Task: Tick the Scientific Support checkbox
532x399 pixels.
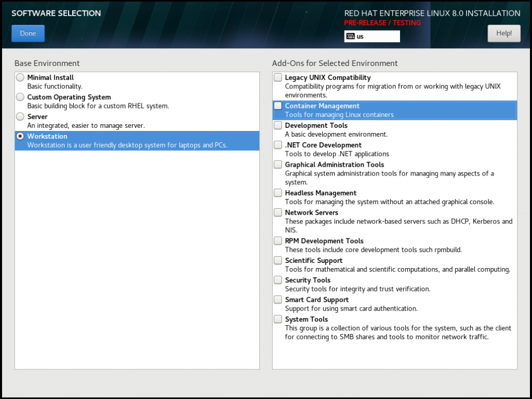Action: (278, 260)
